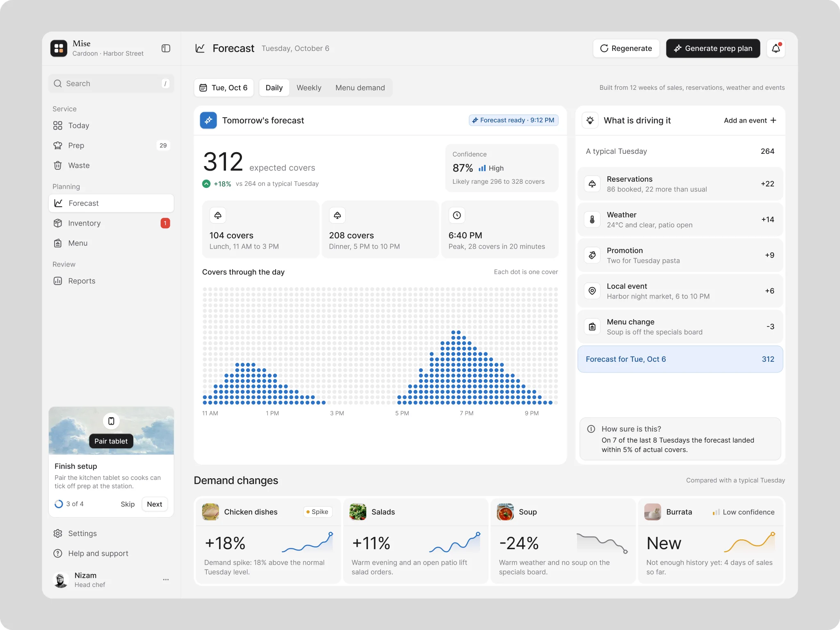Open Waste in the sidebar

[x=111, y=165]
